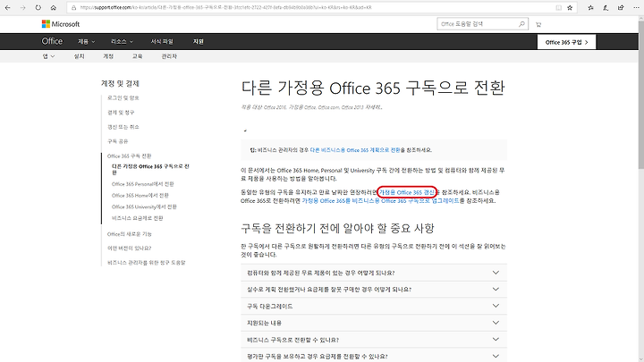Open the 제품 dropdown menu
The height and width of the screenshot is (362, 644).
pyautogui.click(x=87, y=42)
